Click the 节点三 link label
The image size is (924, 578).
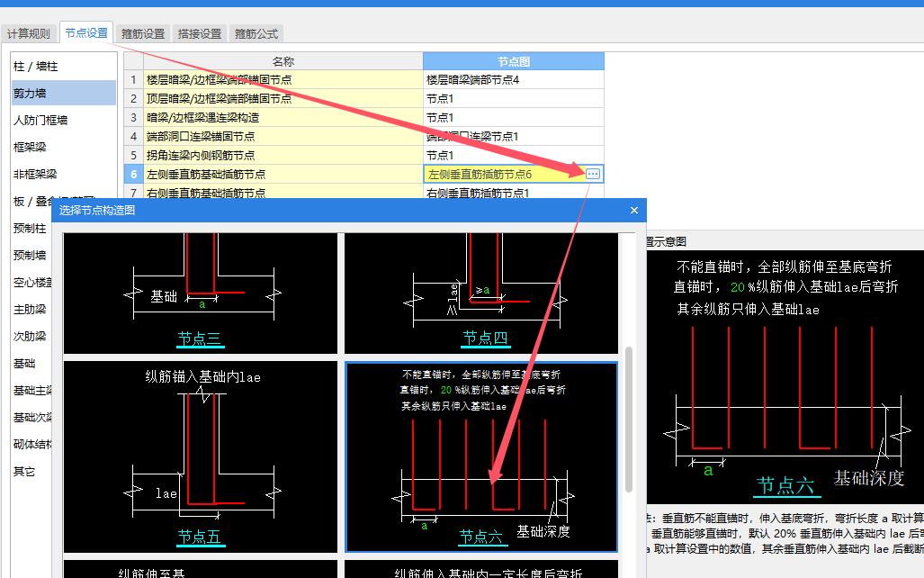pos(200,339)
